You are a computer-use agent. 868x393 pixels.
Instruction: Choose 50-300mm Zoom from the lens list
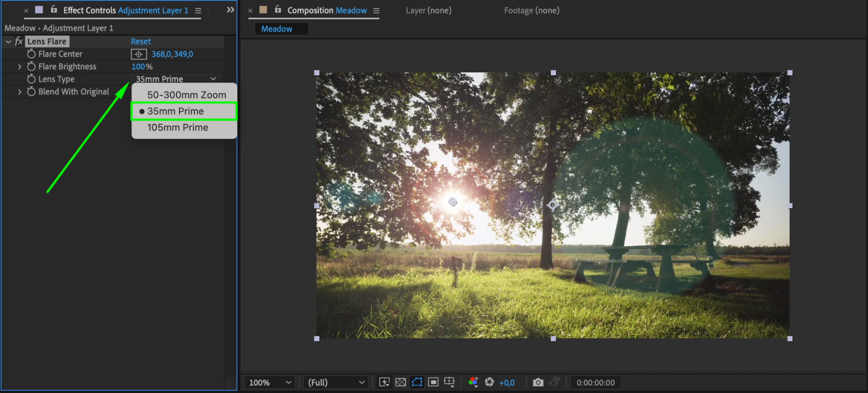tap(186, 95)
